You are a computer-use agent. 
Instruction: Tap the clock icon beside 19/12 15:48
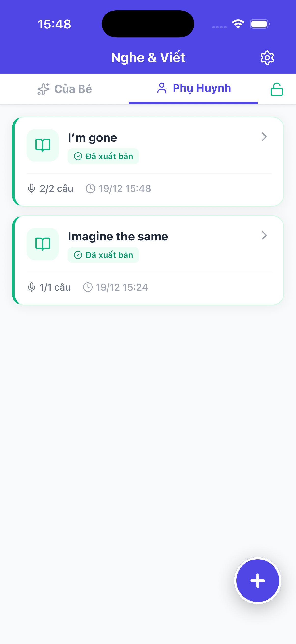click(90, 188)
